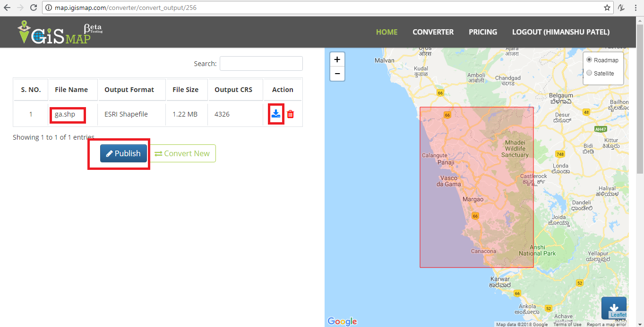Focus the Search input field

pyautogui.click(x=261, y=64)
